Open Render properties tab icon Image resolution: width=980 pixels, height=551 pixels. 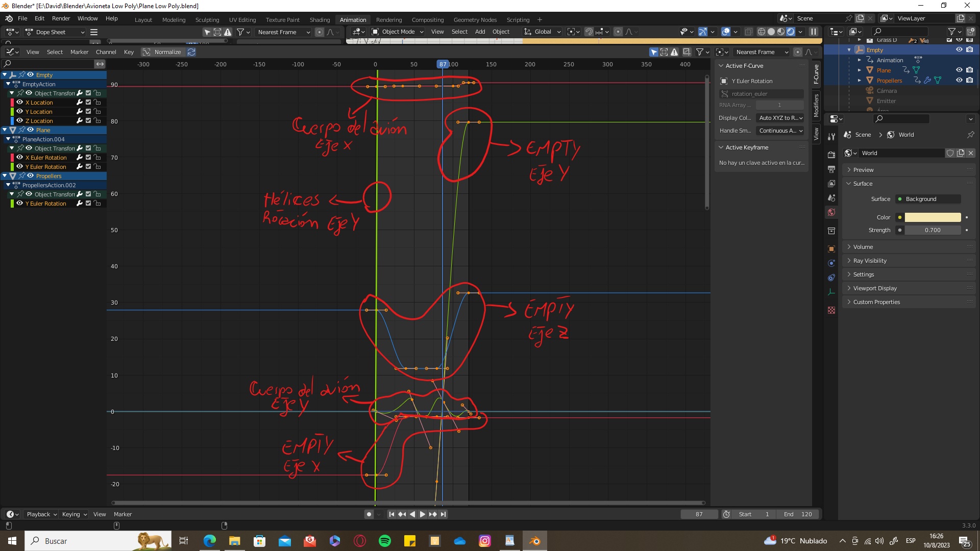(x=831, y=155)
